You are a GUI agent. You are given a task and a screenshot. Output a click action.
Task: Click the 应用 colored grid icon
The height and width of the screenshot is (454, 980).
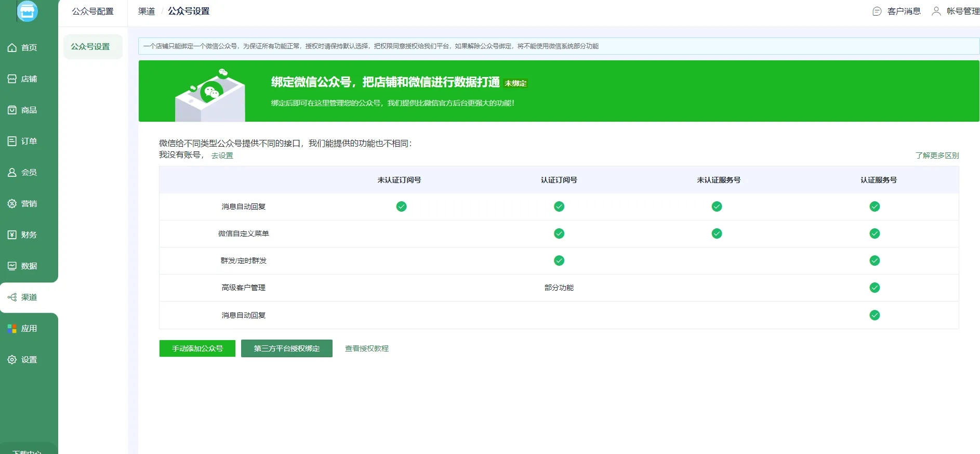click(x=12, y=329)
